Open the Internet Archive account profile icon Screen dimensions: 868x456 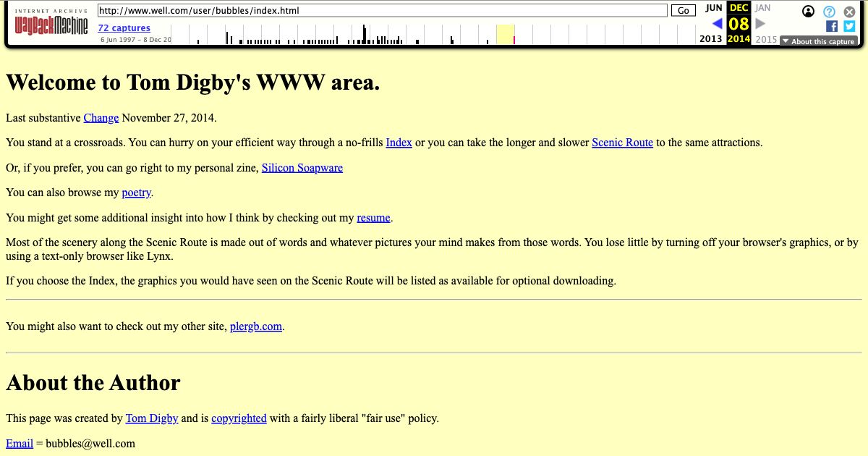pyautogui.click(x=809, y=12)
